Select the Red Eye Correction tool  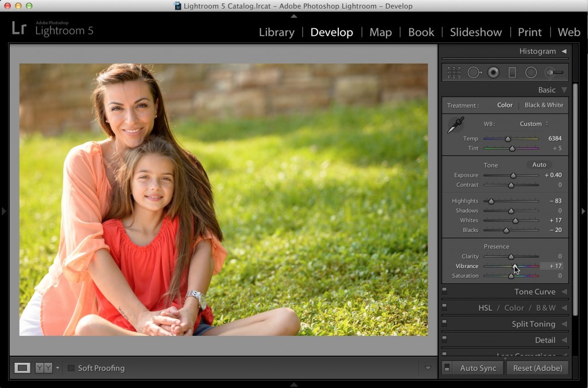coord(493,72)
